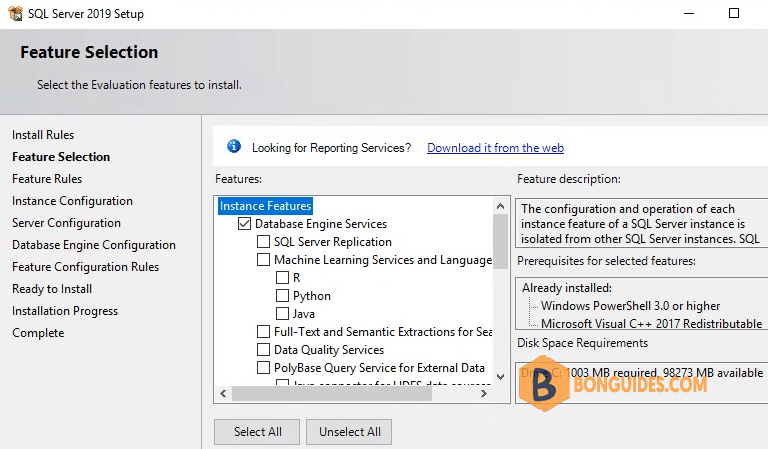This screenshot has height=449, width=768.
Task: Click the features list scroll down arrow
Action: tap(500, 377)
